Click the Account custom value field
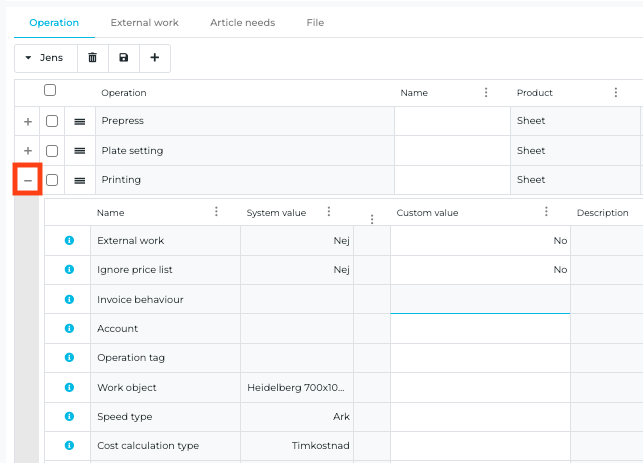643x463 pixels. coord(479,329)
